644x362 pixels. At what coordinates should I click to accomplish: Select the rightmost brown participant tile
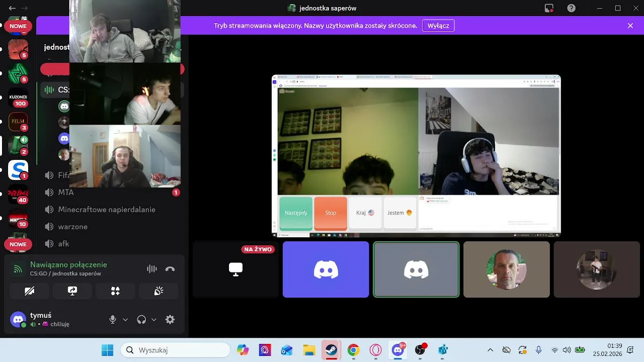coord(597,269)
